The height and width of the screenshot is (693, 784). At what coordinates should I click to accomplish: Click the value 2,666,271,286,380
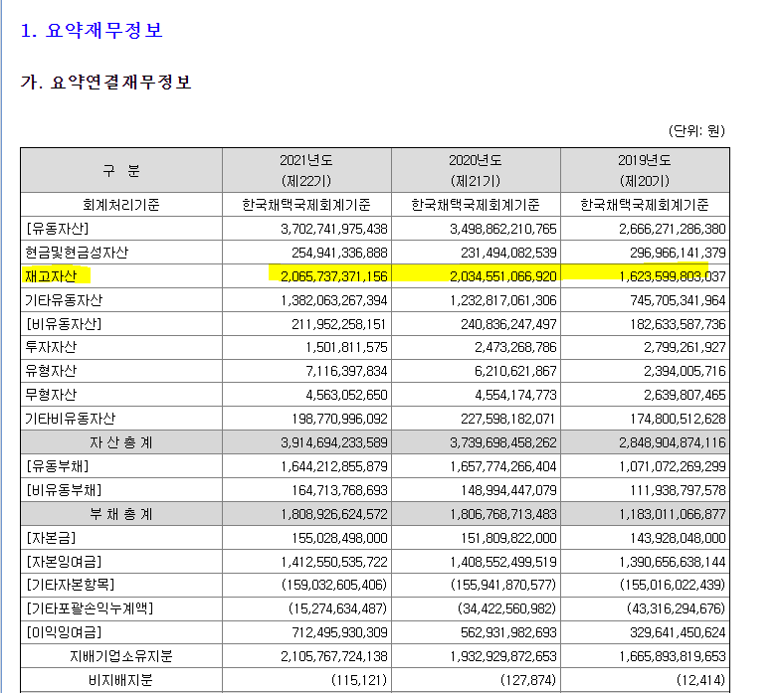coord(672,229)
